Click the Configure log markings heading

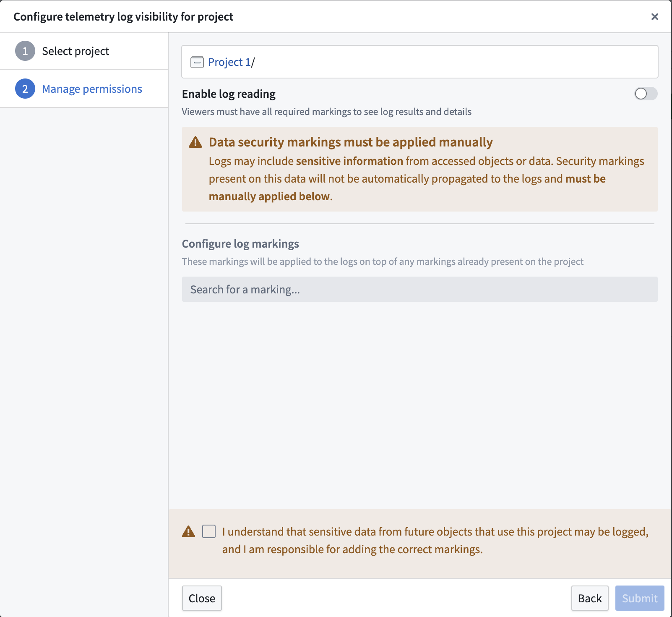pos(240,243)
